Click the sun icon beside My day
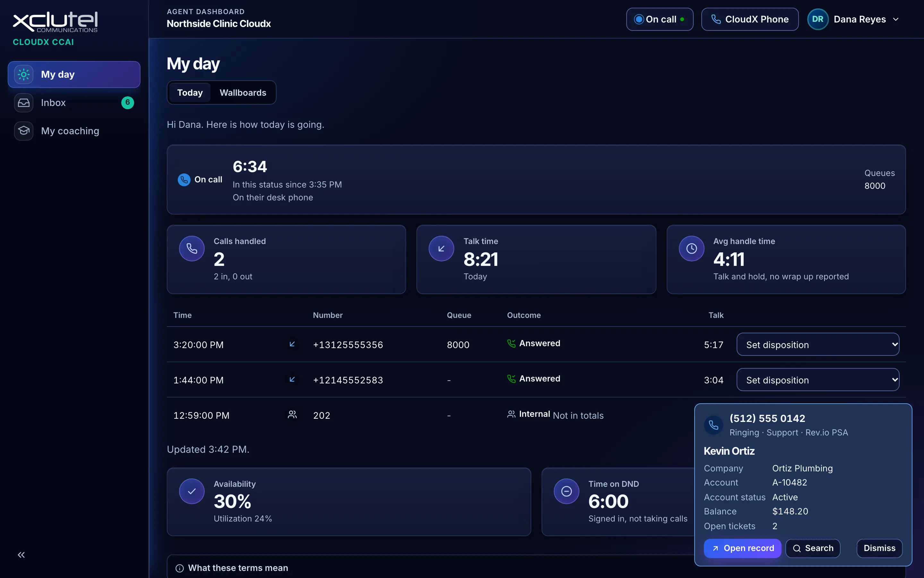Viewport: 924px width, 578px height. pos(24,74)
